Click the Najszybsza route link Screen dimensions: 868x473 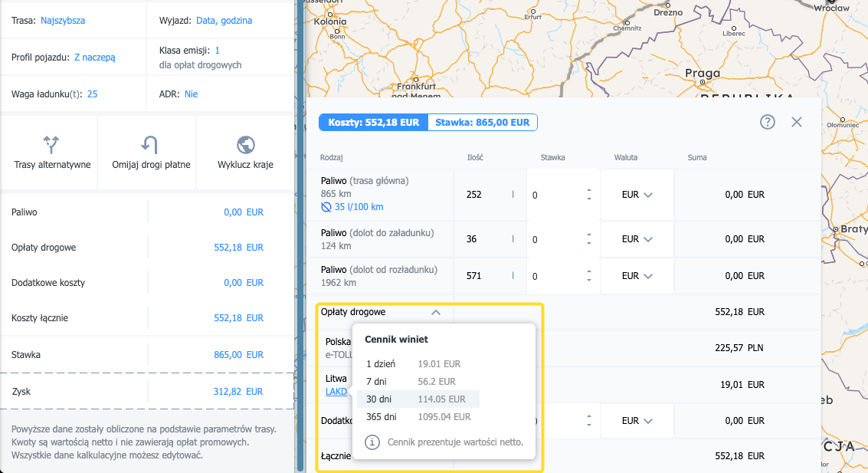pos(63,21)
